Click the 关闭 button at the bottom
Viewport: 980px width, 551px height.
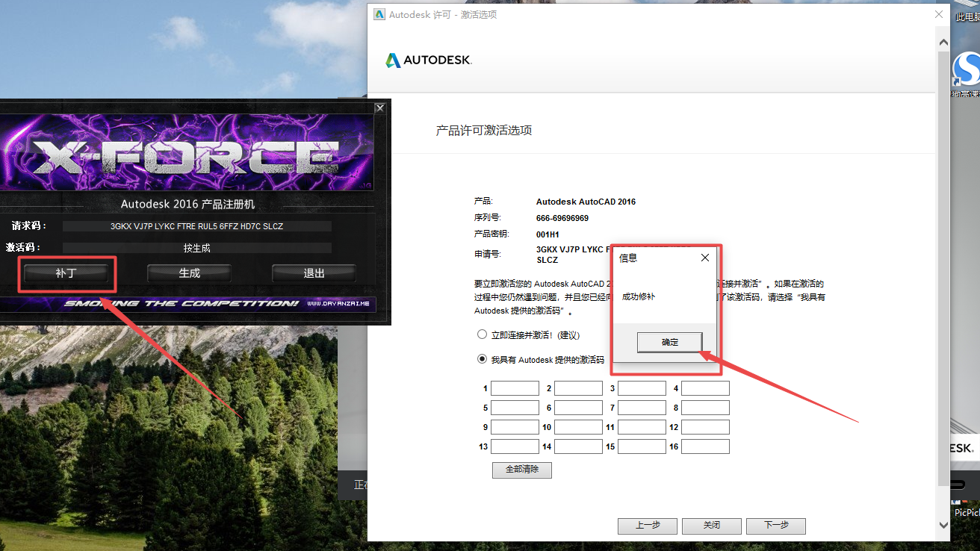click(x=711, y=526)
